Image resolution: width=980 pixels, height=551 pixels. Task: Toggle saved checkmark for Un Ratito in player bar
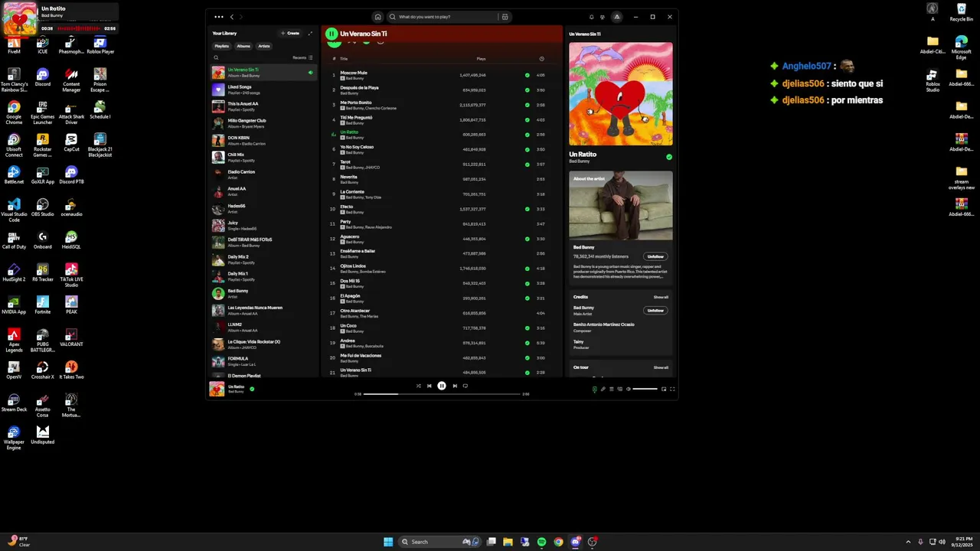click(x=252, y=389)
